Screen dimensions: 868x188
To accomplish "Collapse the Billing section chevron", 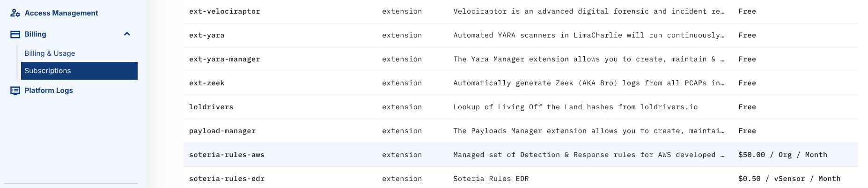I will (127, 34).
